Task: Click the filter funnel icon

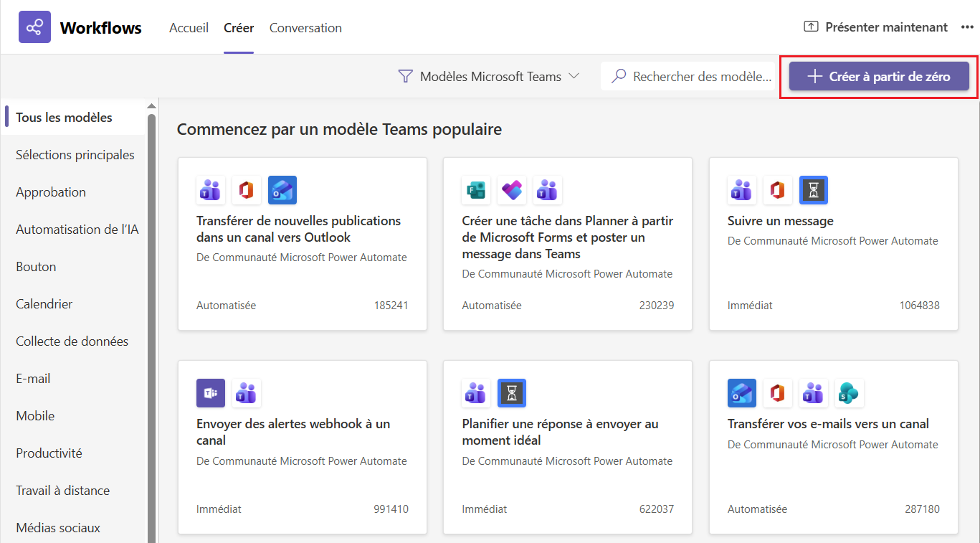Action: [405, 76]
